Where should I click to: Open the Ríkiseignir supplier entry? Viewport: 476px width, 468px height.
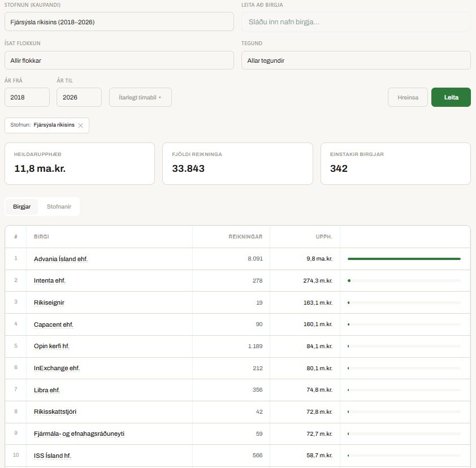(49, 302)
